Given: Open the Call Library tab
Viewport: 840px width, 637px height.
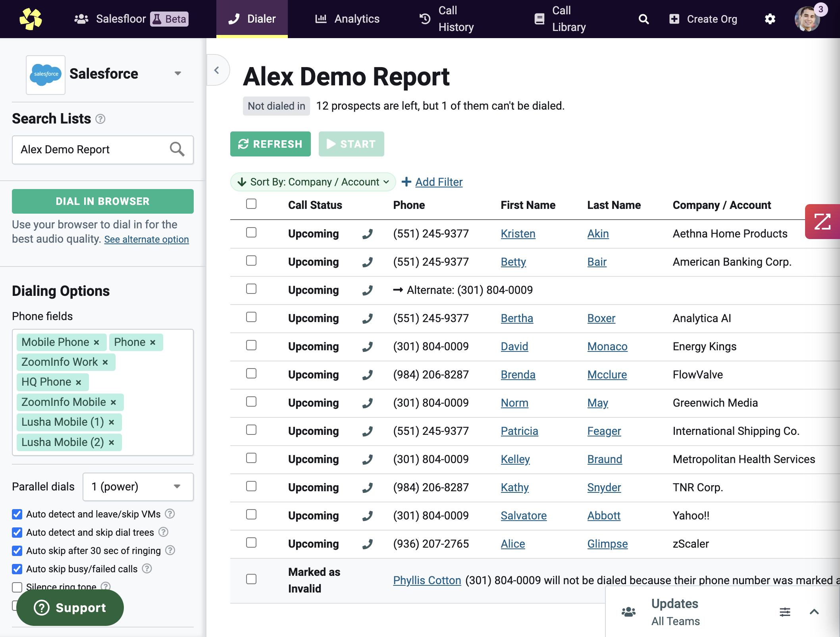Looking at the screenshot, I should (560, 19).
